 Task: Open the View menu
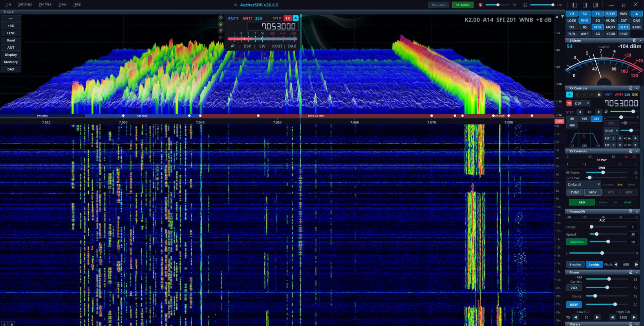point(62,4)
